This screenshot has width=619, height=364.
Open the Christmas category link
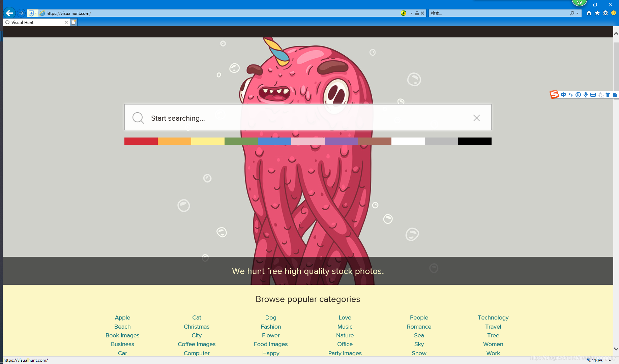(197, 327)
